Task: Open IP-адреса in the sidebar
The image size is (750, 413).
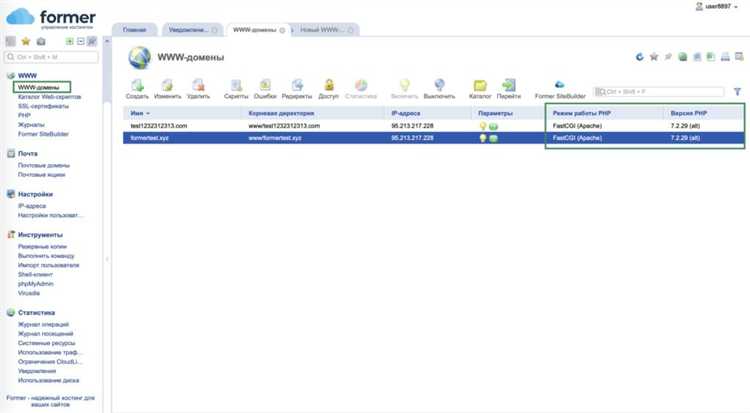Action: pos(32,206)
